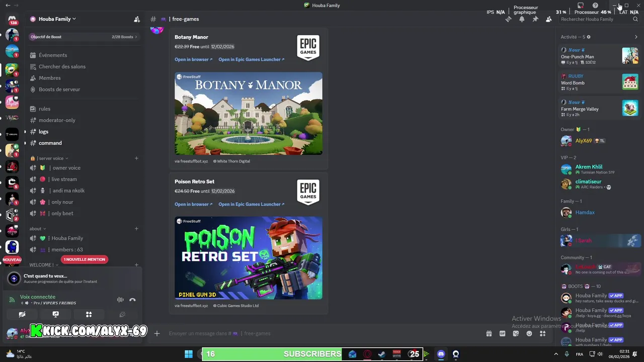Expand Objectif de Boost progress chevron

coord(136,37)
